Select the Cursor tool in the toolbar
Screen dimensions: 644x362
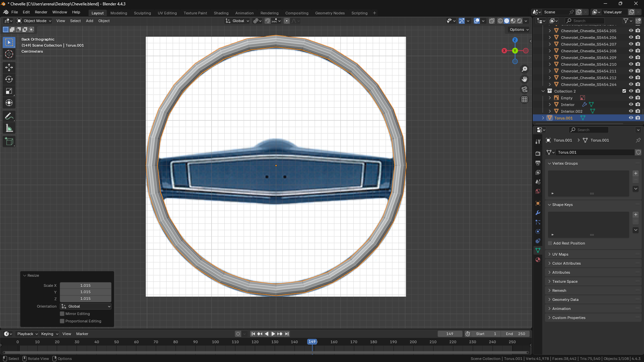(9, 54)
